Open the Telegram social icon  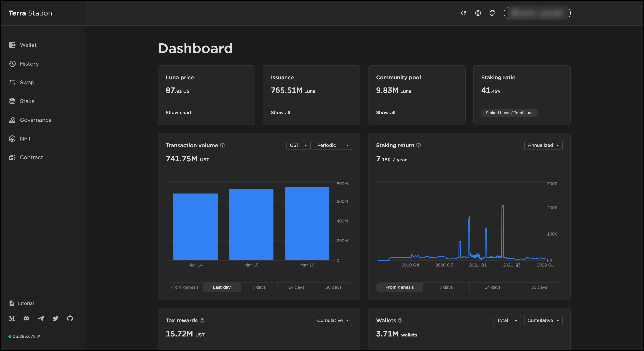click(41, 318)
